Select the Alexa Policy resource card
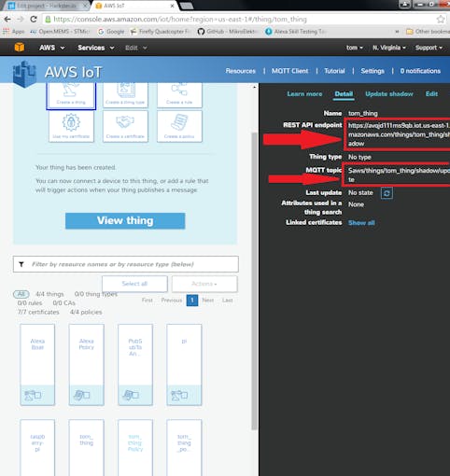Viewport: 450px width, 476px height. (x=86, y=365)
